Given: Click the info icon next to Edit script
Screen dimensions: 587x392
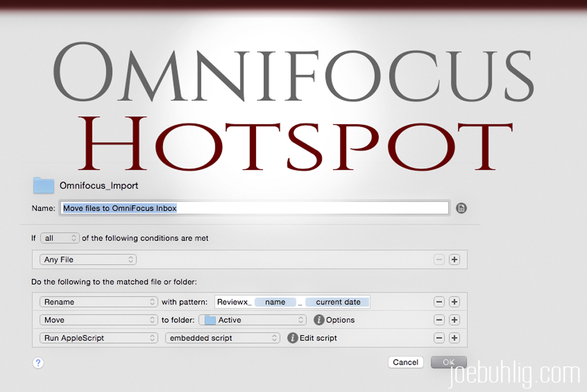Looking at the screenshot, I should [x=292, y=337].
